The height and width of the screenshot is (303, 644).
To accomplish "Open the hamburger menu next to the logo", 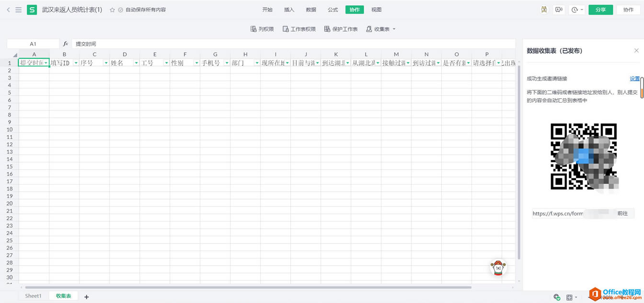I will click(x=18, y=10).
